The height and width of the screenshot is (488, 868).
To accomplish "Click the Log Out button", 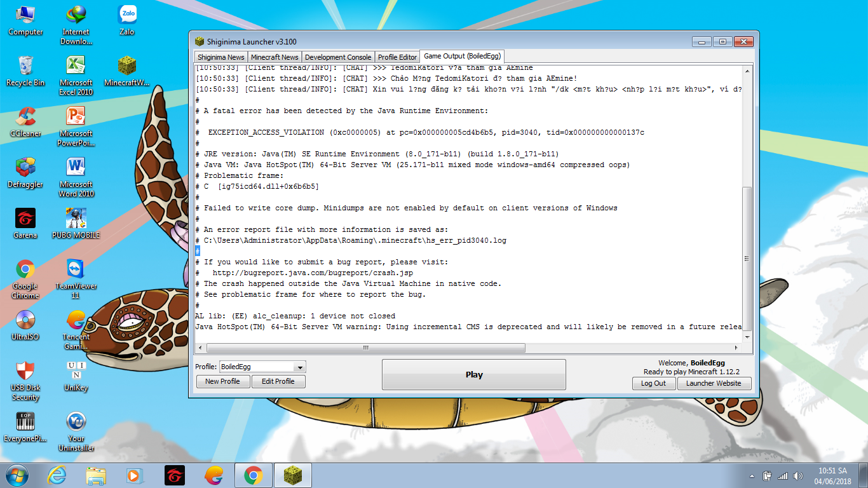I will 653,383.
